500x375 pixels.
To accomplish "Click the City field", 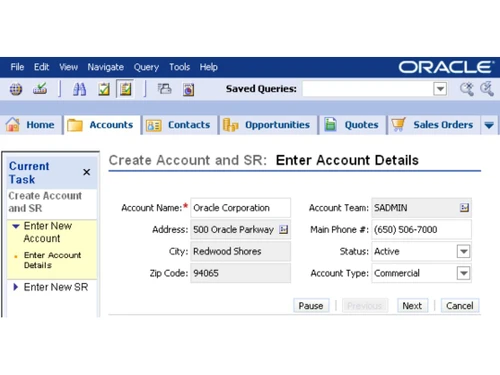I will click(240, 251).
